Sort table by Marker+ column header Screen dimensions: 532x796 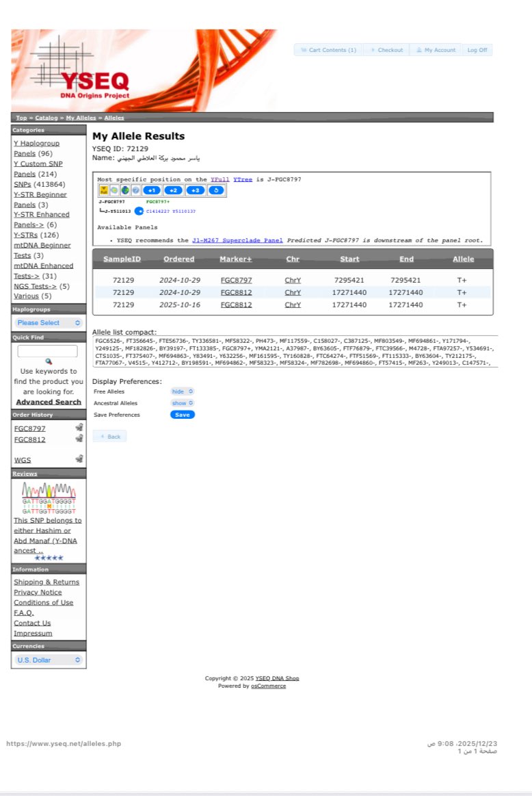236,259
